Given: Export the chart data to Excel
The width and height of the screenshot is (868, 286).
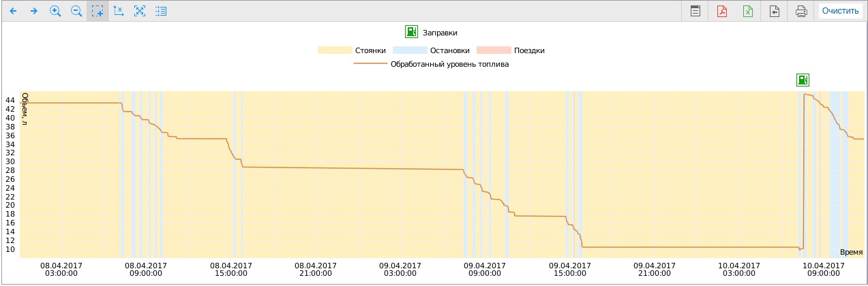Looking at the screenshot, I should [748, 11].
